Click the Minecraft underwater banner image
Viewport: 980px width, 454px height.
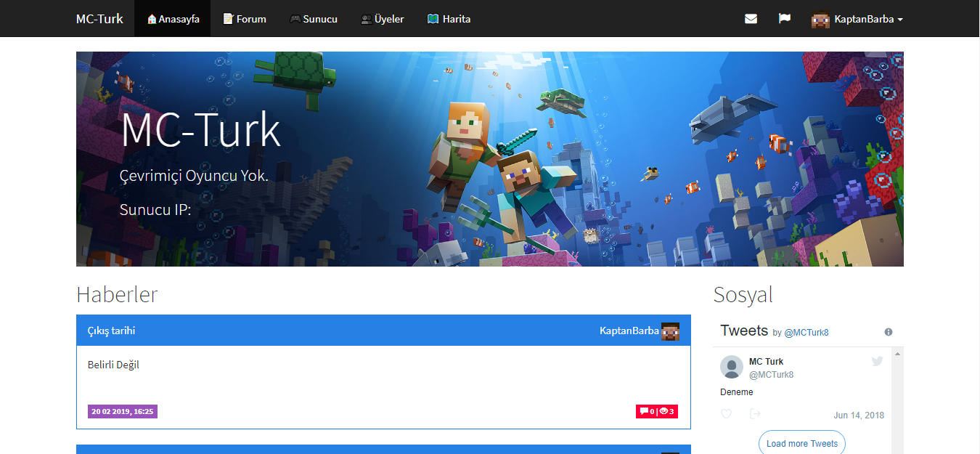[x=490, y=159]
